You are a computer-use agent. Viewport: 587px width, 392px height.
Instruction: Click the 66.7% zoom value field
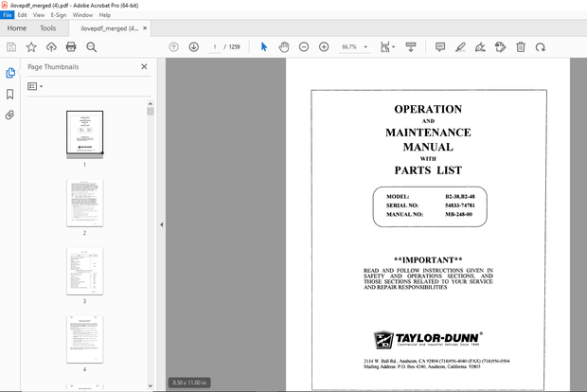point(349,47)
